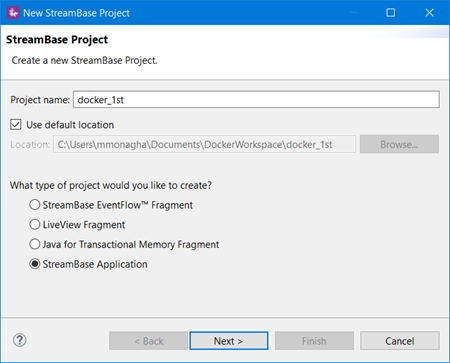Click the Next button
The width and height of the screenshot is (450, 363).
pyautogui.click(x=229, y=341)
